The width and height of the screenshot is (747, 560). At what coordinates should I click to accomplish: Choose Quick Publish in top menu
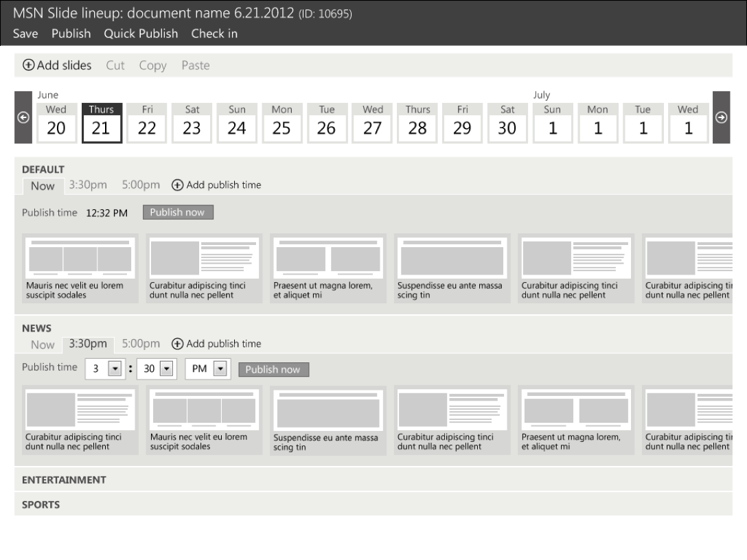pyautogui.click(x=141, y=34)
